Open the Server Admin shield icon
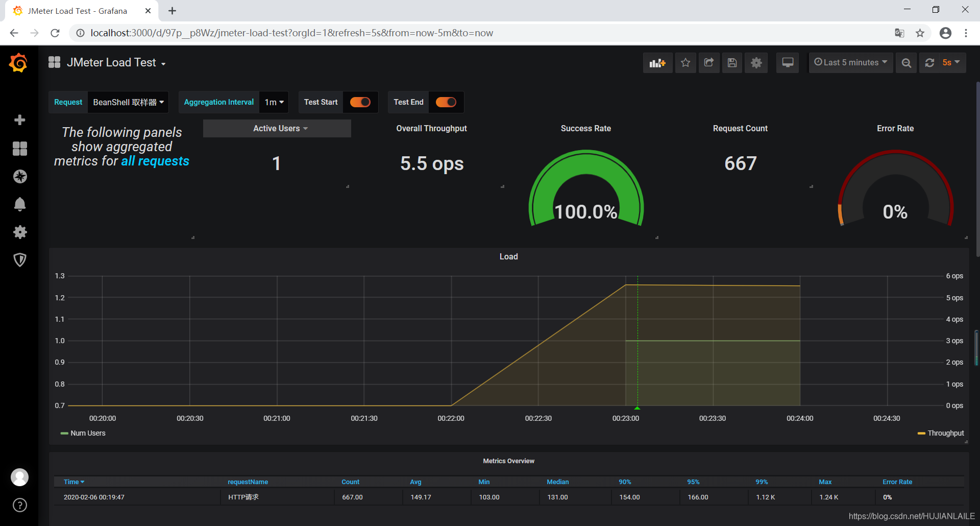 pyautogui.click(x=20, y=260)
